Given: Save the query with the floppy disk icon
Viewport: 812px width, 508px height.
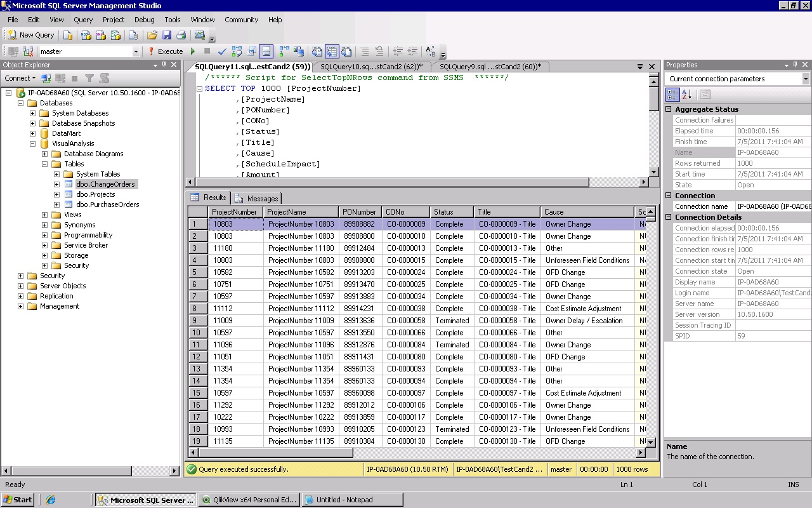Looking at the screenshot, I should (167, 35).
